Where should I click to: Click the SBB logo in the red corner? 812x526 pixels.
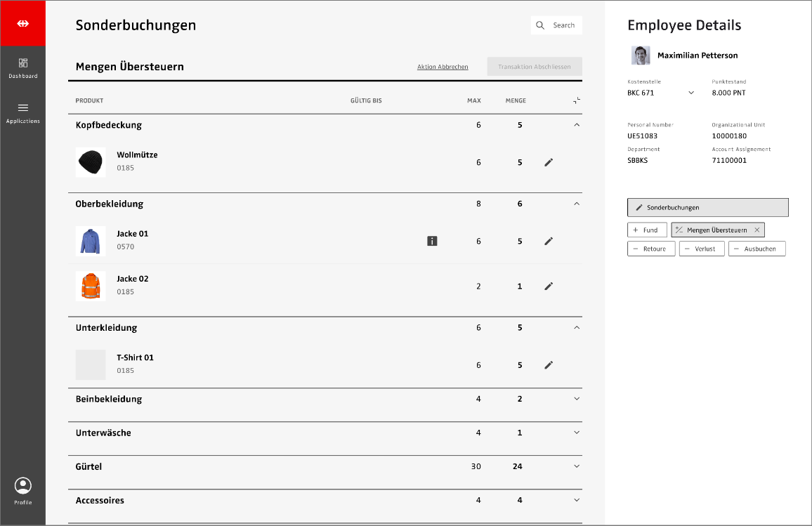click(x=23, y=23)
